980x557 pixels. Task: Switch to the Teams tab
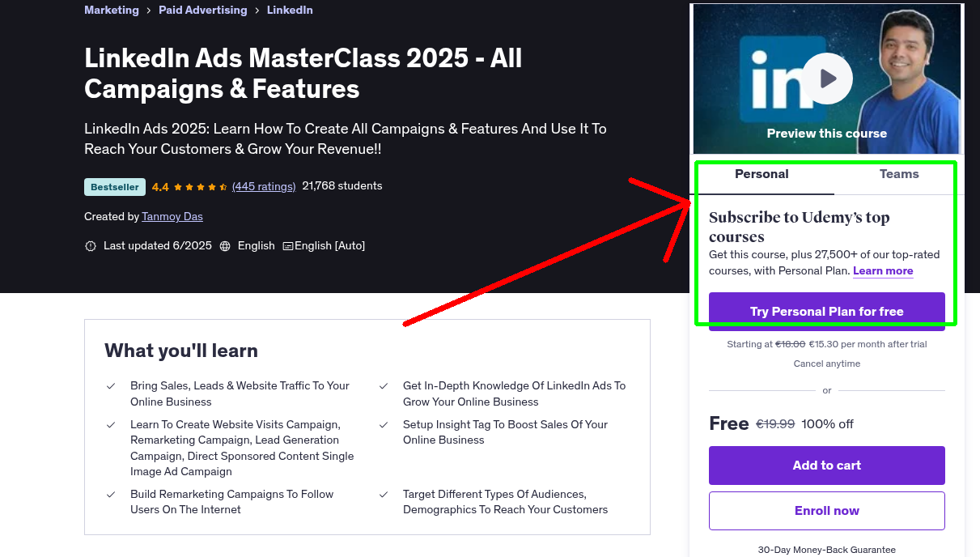coord(899,174)
